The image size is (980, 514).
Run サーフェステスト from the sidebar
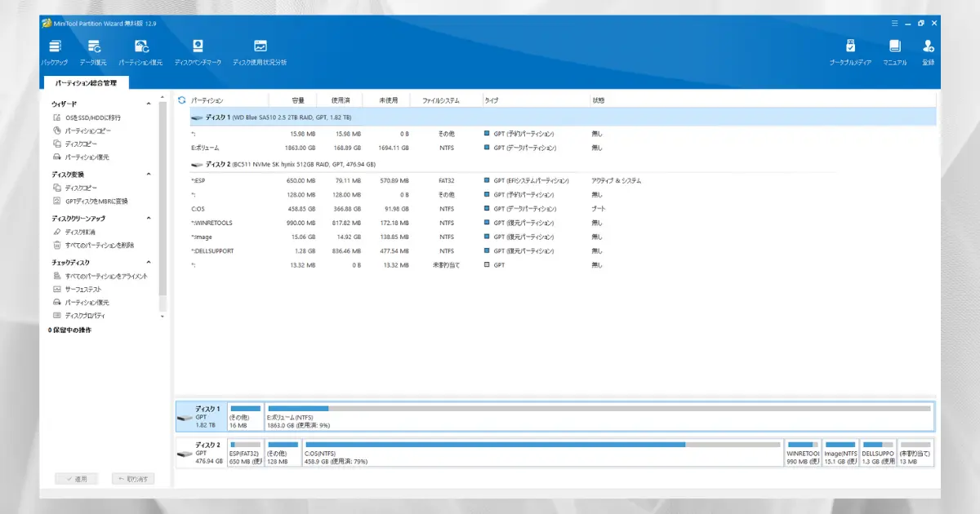pyautogui.click(x=76, y=289)
